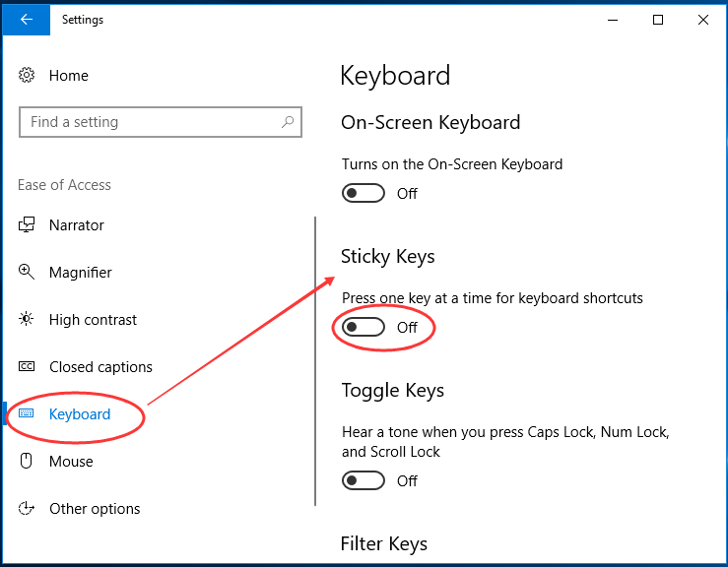Click the Keyboard icon in sidebar
Screen dimensions: 728x567
28,414
